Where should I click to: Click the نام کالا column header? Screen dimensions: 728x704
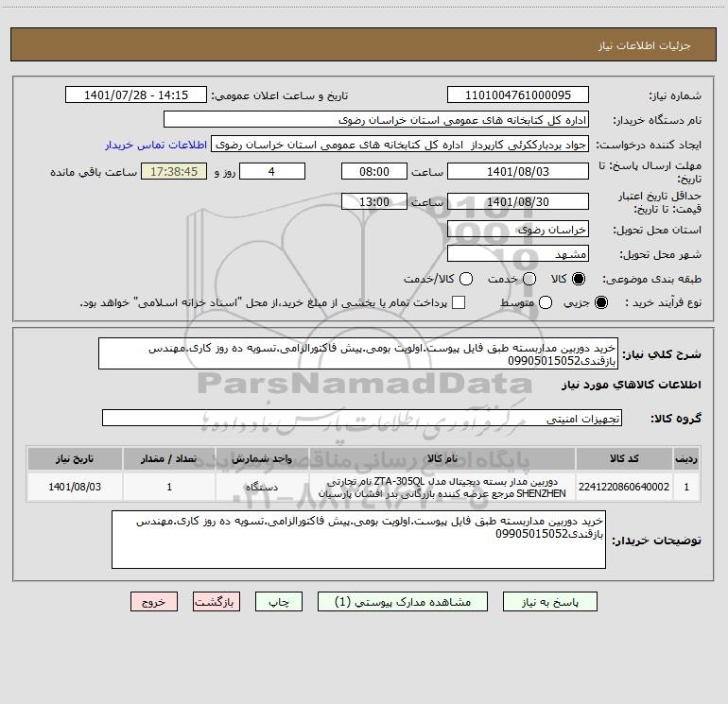click(442, 458)
